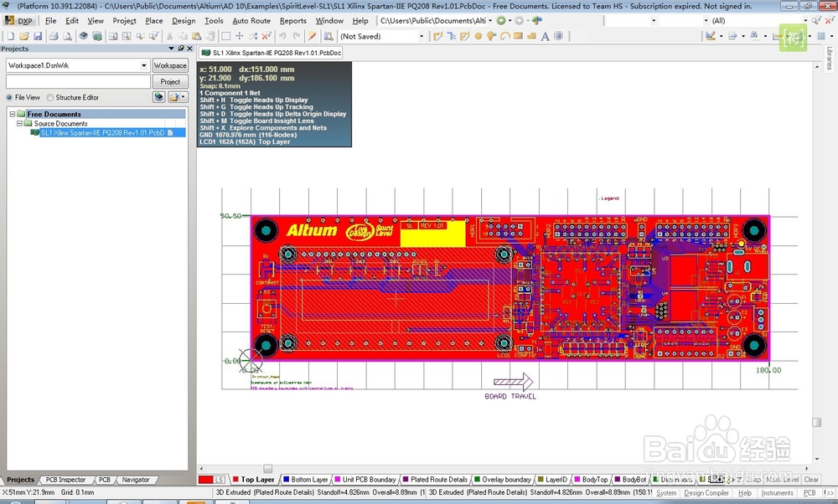The height and width of the screenshot is (504, 838).
Task: Select the Place Arc tool
Action: 504,36
